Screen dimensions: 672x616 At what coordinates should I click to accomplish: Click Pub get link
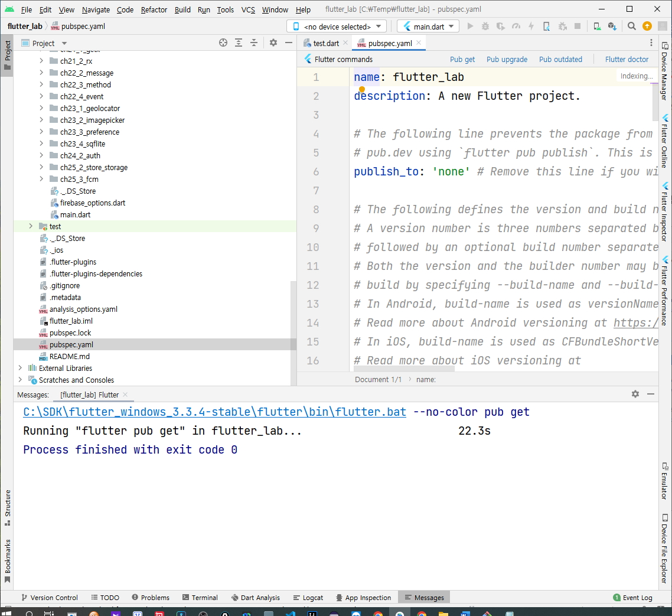pyautogui.click(x=462, y=59)
